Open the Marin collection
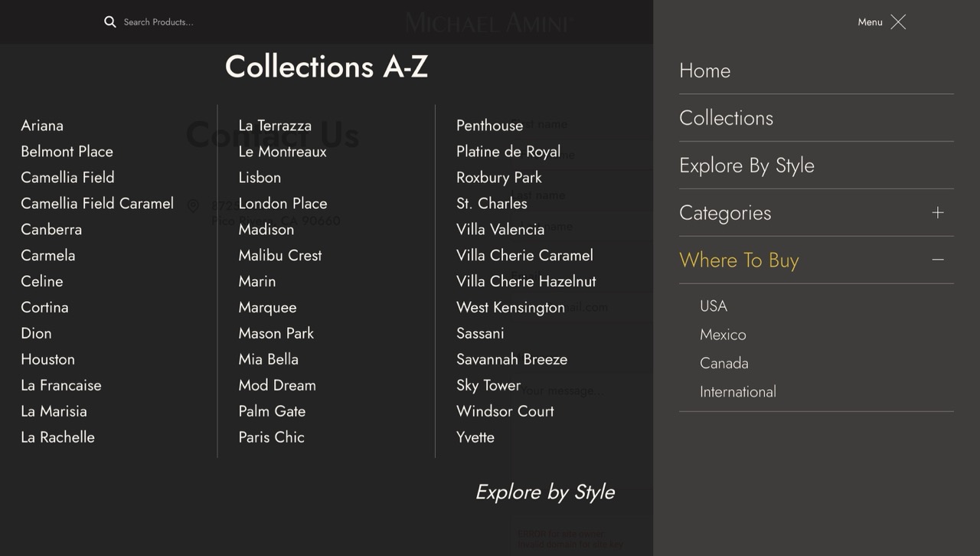The width and height of the screenshot is (980, 556). (257, 282)
